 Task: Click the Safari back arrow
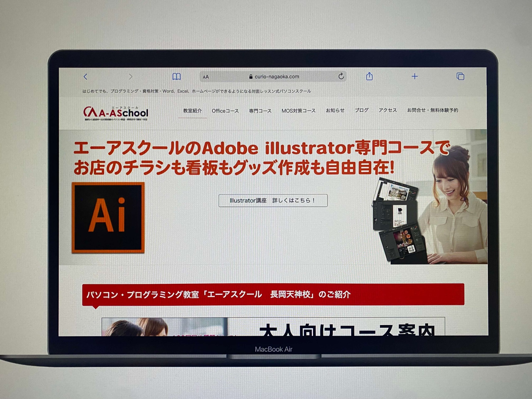(85, 77)
